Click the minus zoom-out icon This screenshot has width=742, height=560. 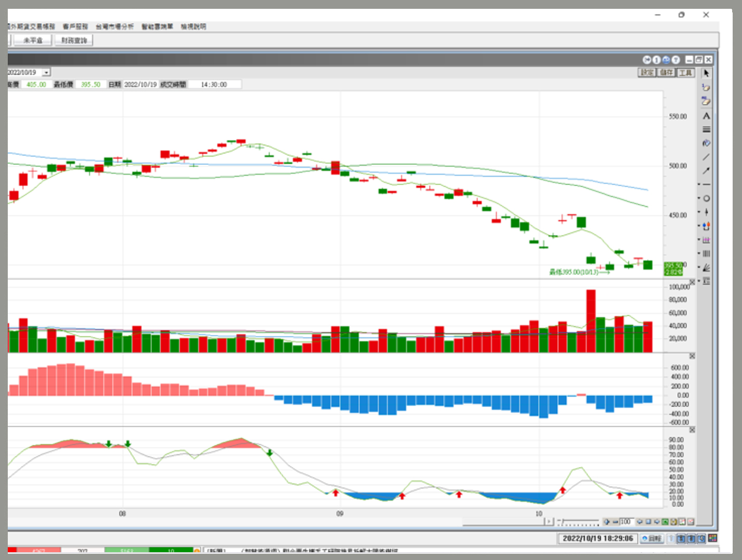[615, 522]
